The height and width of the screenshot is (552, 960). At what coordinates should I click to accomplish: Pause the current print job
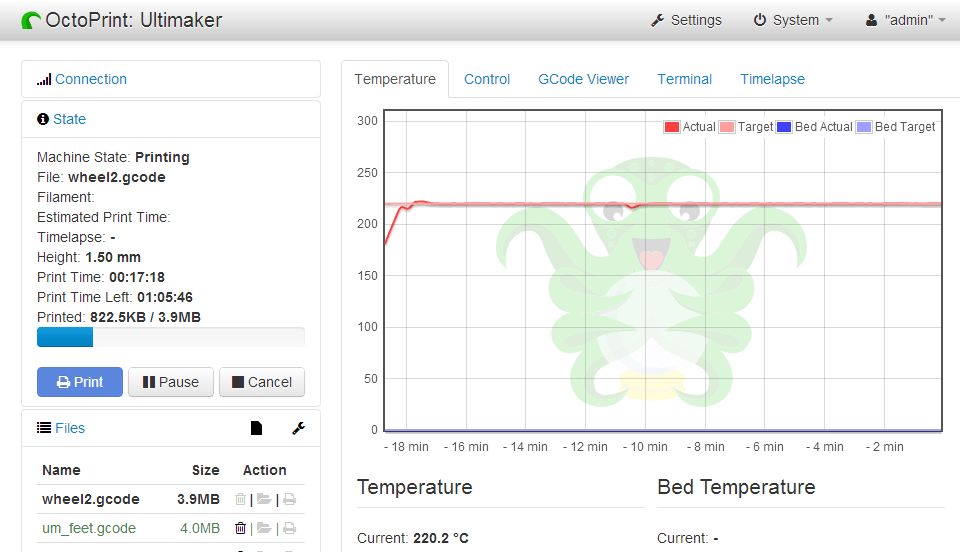[x=171, y=382]
